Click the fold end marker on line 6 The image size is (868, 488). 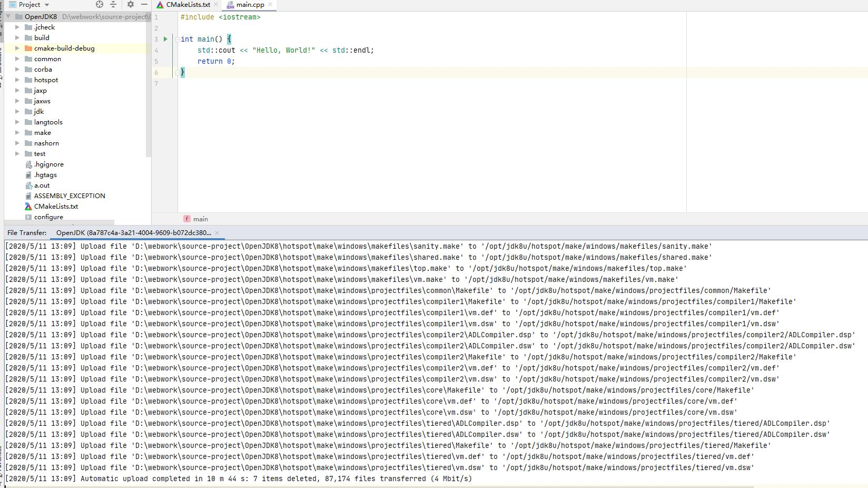(177, 72)
